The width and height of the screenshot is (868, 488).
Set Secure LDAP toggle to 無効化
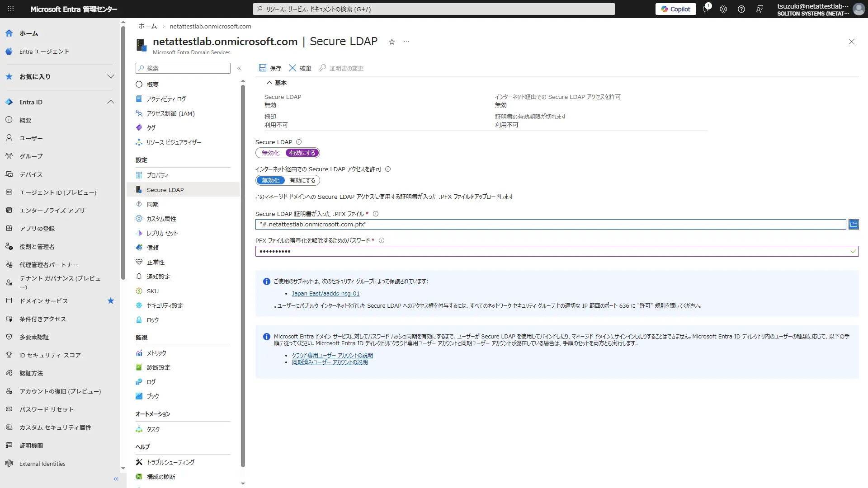(271, 153)
